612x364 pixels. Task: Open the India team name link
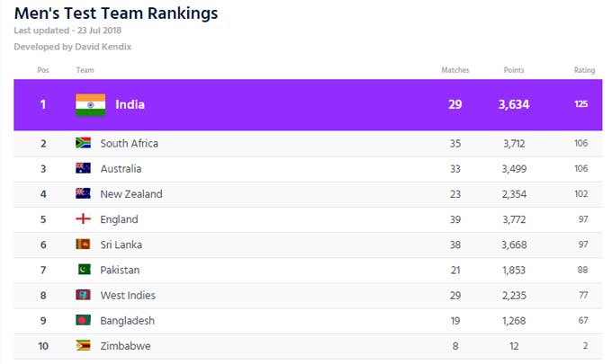click(x=130, y=104)
